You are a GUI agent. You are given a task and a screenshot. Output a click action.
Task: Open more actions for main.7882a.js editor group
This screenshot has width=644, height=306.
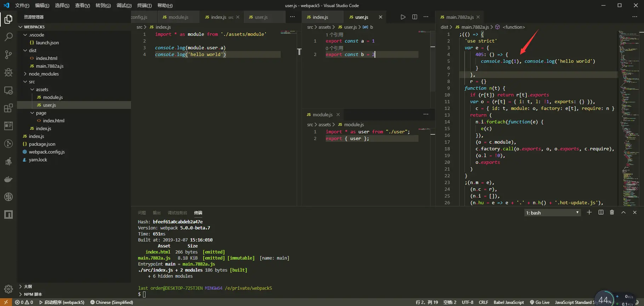(634, 17)
